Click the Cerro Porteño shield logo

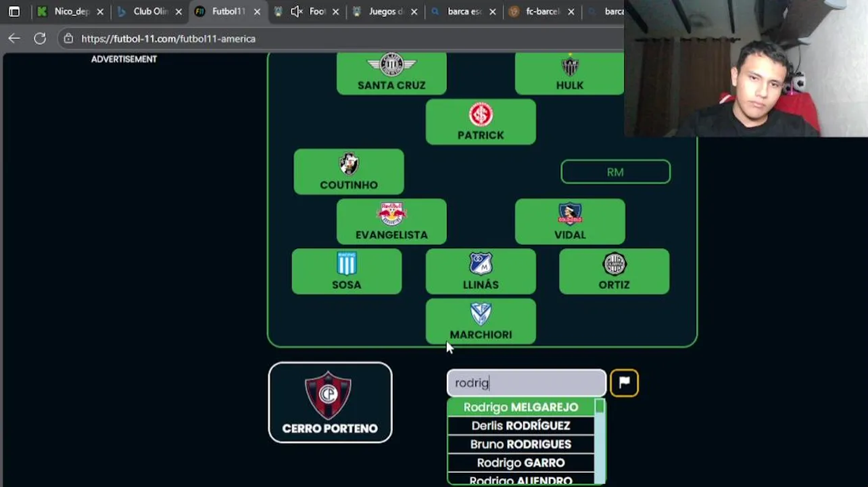[328, 395]
